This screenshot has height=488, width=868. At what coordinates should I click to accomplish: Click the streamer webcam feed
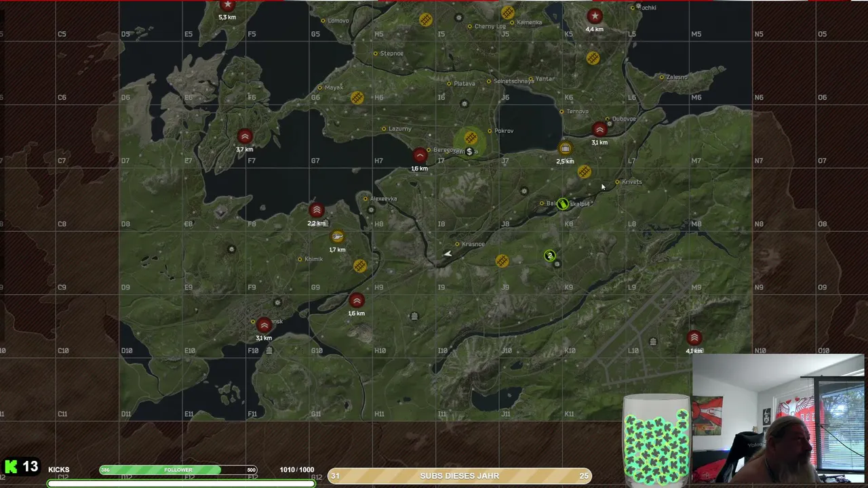click(x=778, y=418)
